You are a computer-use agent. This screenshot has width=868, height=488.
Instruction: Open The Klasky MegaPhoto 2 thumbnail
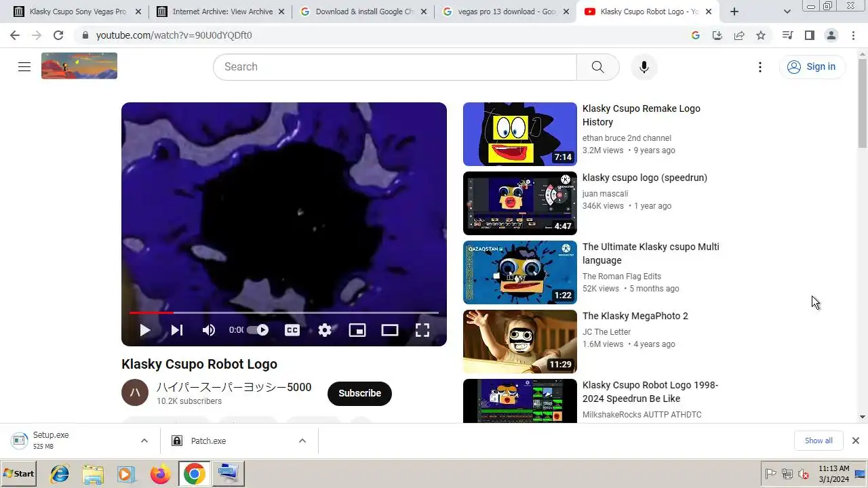pyautogui.click(x=520, y=342)
